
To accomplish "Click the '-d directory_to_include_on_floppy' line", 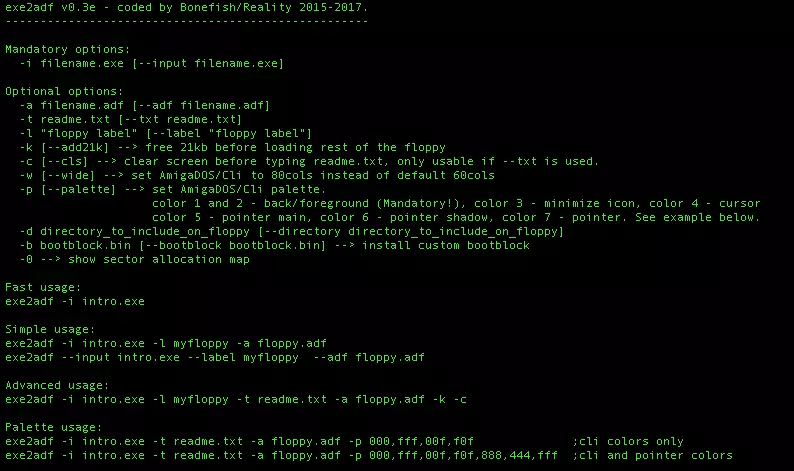I will (291, 231).
